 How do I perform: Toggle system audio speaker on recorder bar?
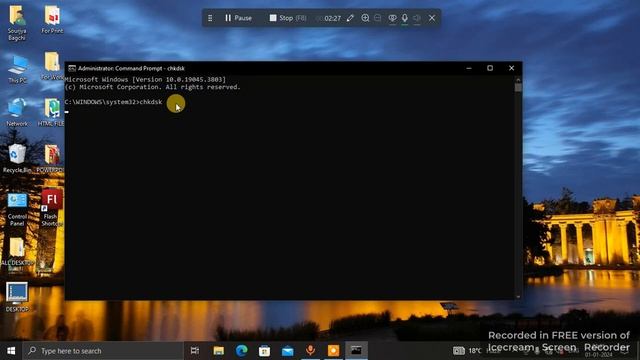(417, 18)
